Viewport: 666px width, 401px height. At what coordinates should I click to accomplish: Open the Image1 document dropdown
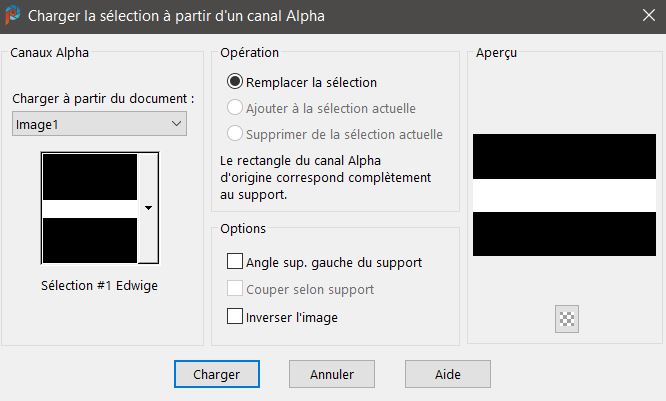pos(99,123)
